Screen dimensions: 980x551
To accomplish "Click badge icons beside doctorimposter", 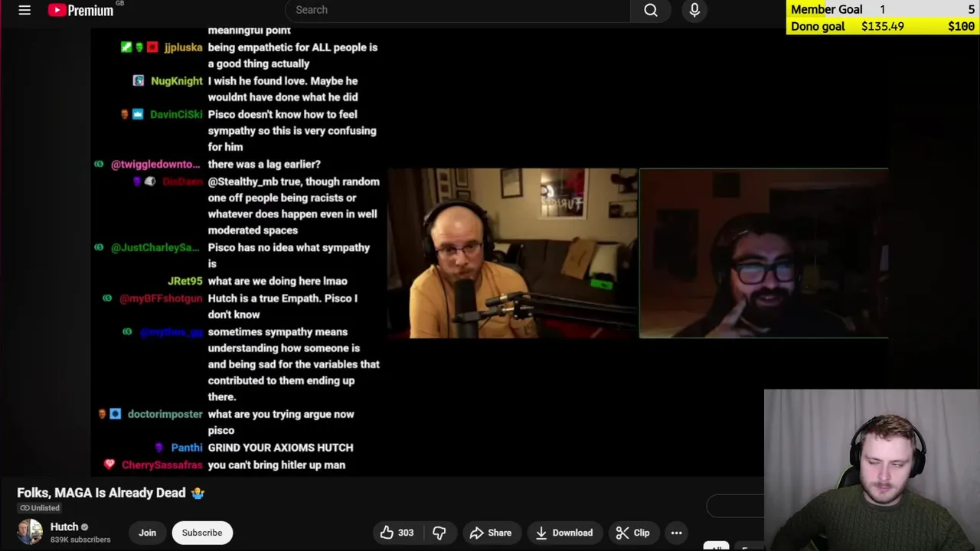I will coord(109,414).
